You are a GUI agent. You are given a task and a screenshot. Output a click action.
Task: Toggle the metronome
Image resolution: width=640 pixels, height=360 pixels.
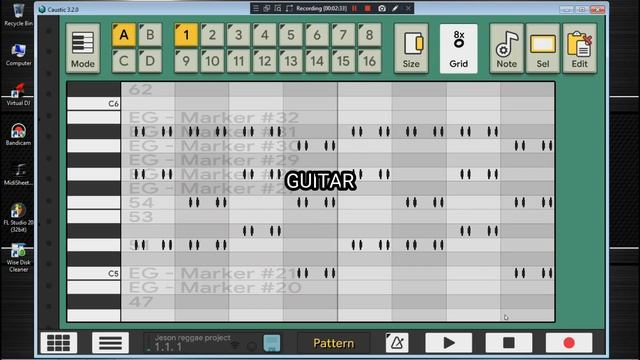(x=397, y=343)
